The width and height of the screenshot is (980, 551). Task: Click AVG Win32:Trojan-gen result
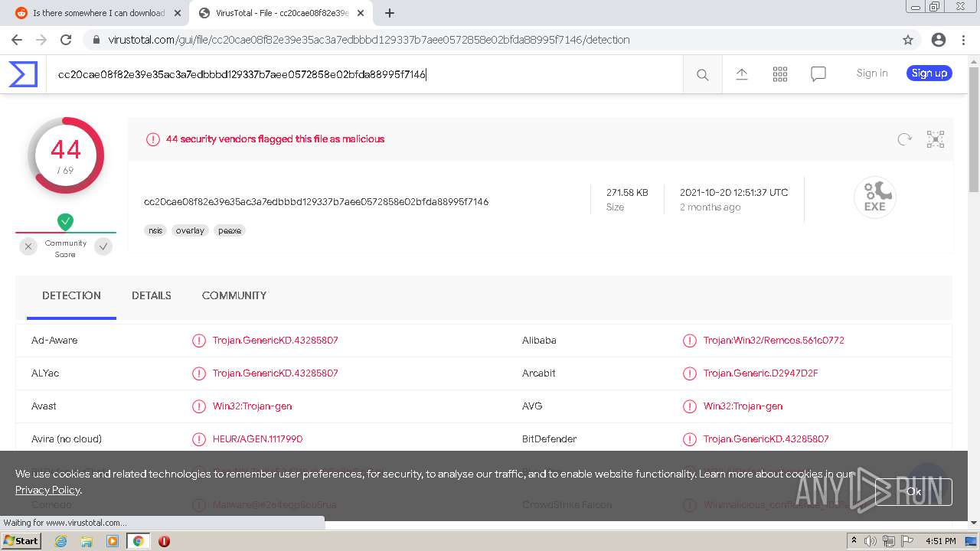click(743, 406)
